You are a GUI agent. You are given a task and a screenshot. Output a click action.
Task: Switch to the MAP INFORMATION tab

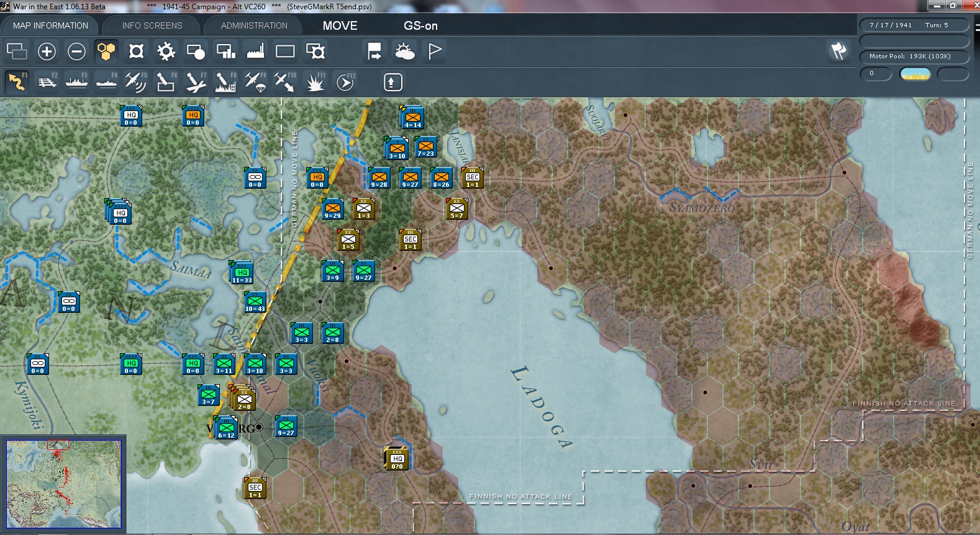click(50, 25)
